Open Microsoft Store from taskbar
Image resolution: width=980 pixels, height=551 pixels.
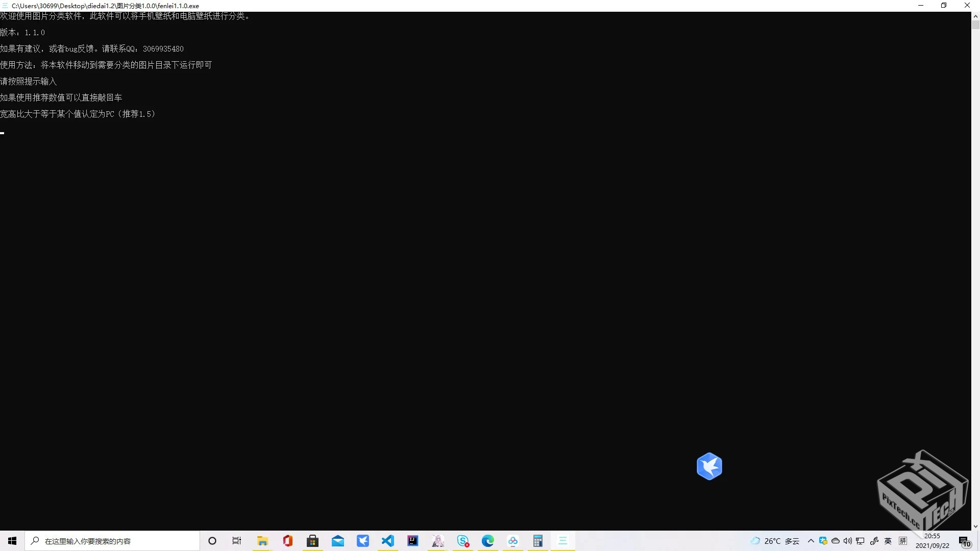(313, 541)
